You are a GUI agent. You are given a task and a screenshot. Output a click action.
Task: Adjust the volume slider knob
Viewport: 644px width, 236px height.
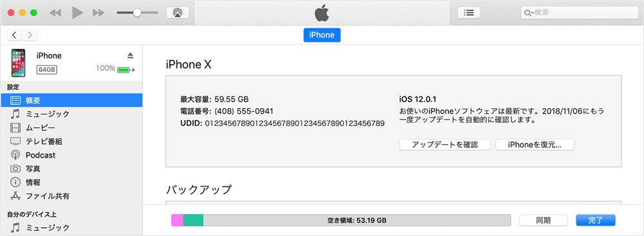click(137, 13)
